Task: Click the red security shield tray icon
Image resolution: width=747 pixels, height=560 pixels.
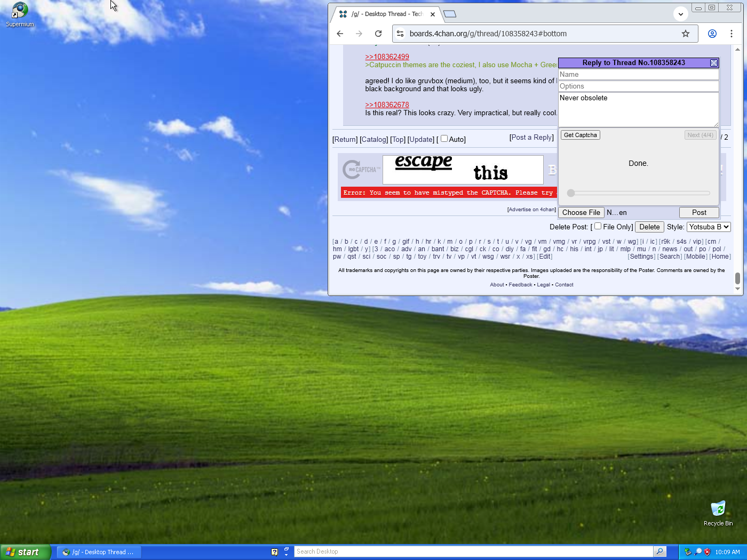Action: point(708,552)
